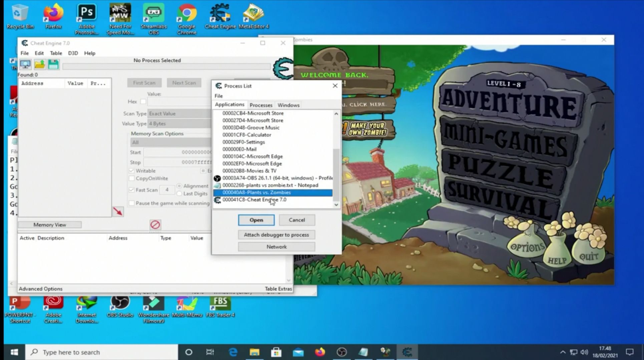
Task: Select the Last Digits radio button
Action: click(179, 193)
